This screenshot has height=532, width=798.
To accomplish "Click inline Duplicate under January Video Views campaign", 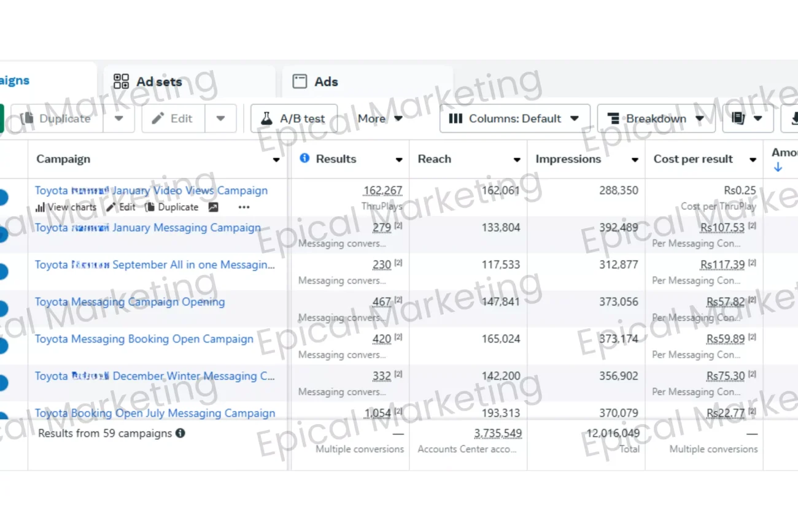I will coord(172,207).
